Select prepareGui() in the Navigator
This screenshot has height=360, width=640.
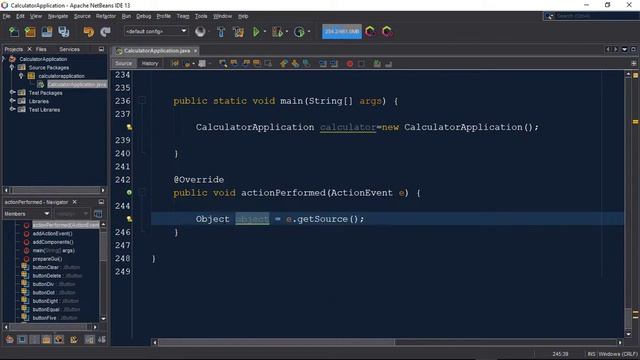(x=47, y=259)
